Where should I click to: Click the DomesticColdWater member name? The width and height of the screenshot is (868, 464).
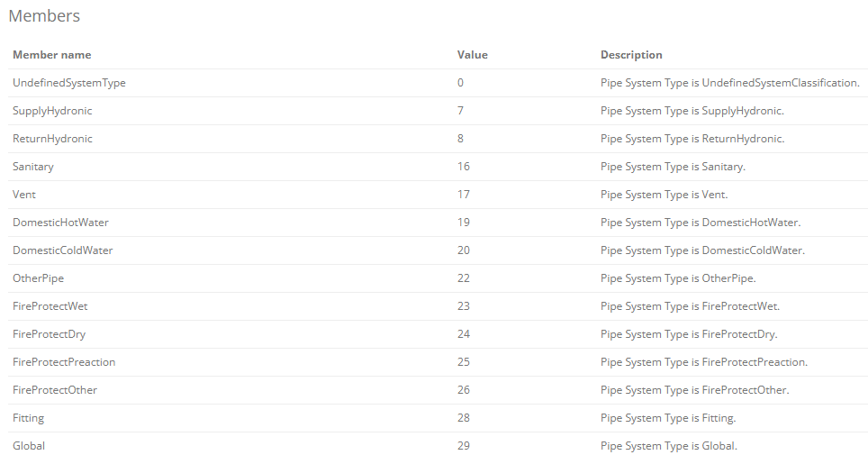(62, 250)
